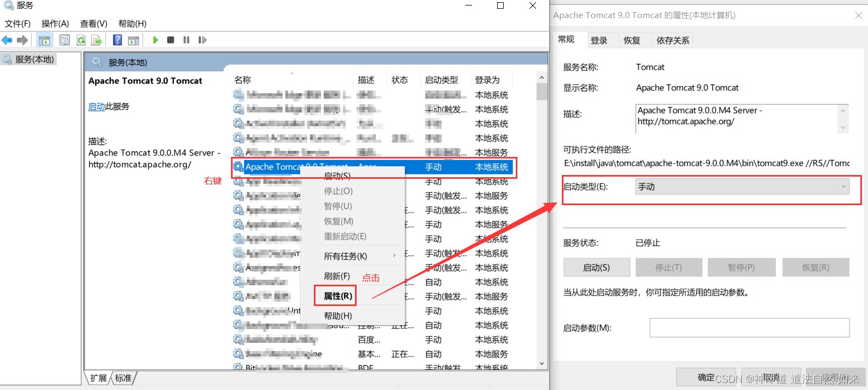Click 启动(S) button in properties dialog
Screen dimensions: 868x390
click(596, 267)
